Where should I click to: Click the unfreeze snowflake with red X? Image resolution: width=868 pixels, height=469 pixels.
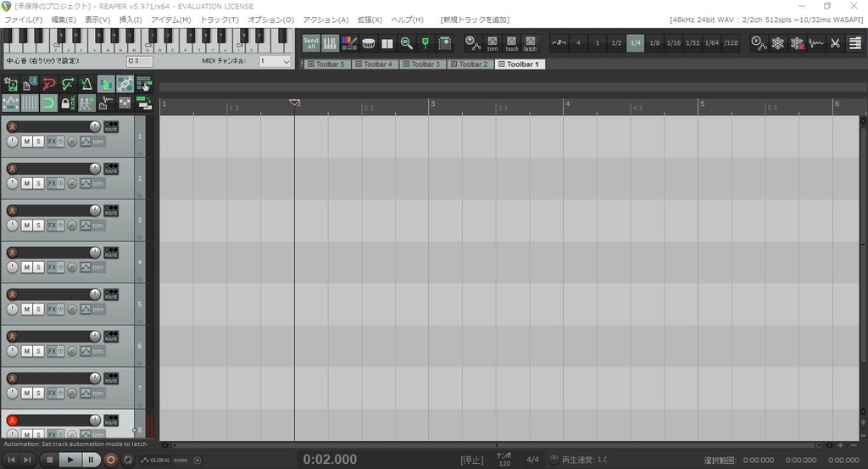(797, 42)
